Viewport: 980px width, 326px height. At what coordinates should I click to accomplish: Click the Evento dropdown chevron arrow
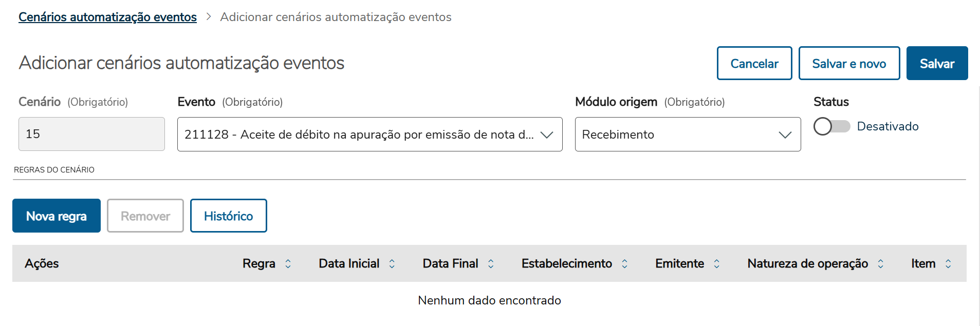547,135
